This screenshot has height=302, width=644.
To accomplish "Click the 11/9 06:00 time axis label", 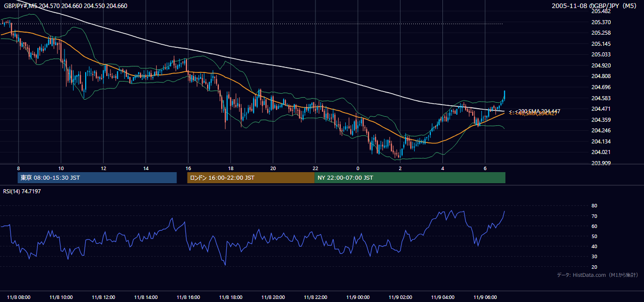I will [x=485, y=297].
